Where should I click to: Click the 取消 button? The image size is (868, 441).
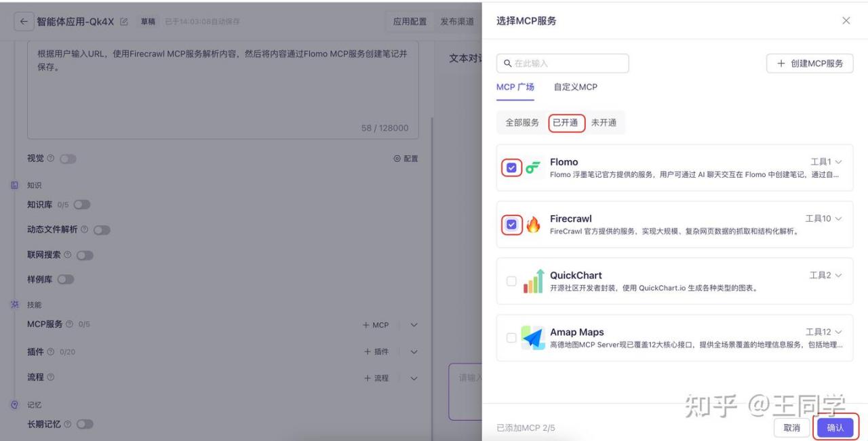point(792,427)
